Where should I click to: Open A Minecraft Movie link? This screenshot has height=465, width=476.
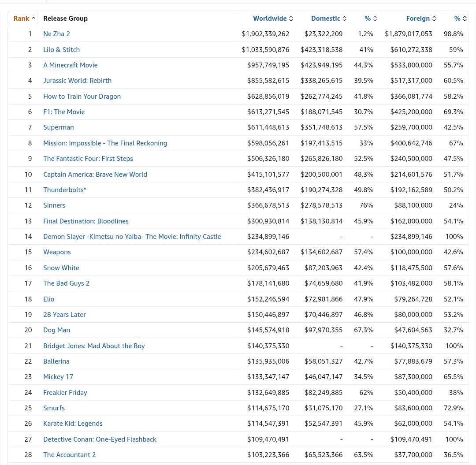click(x=71, y=65)
